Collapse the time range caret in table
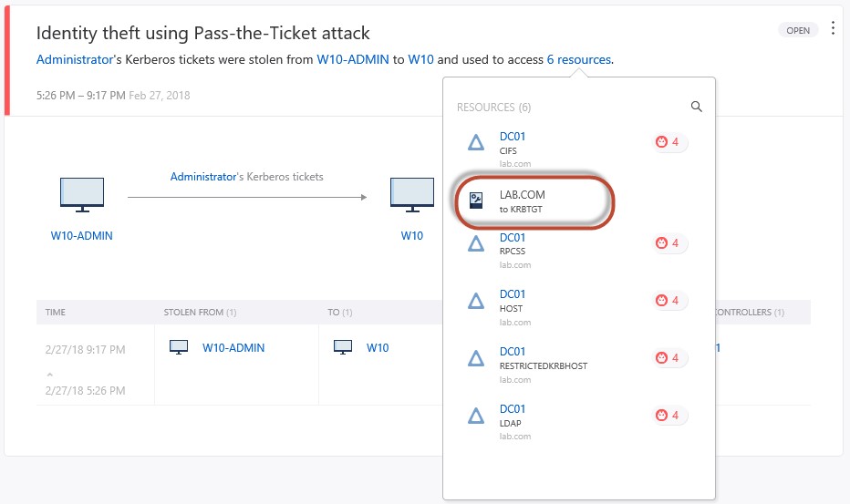The image size is (850, 504). 49,374
